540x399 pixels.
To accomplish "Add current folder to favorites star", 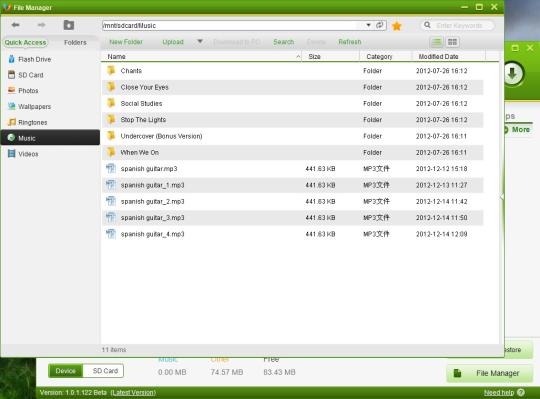I will tap(397, 26).
